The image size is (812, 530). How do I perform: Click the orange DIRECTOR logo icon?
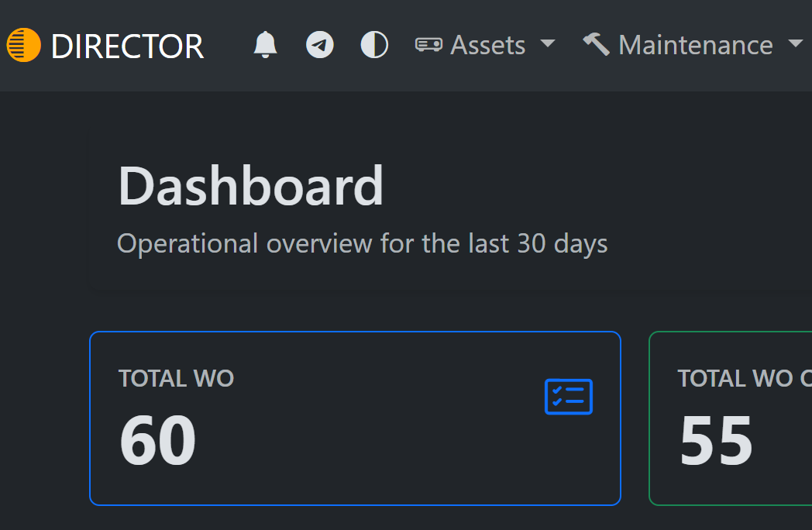[x=23, y=45]
